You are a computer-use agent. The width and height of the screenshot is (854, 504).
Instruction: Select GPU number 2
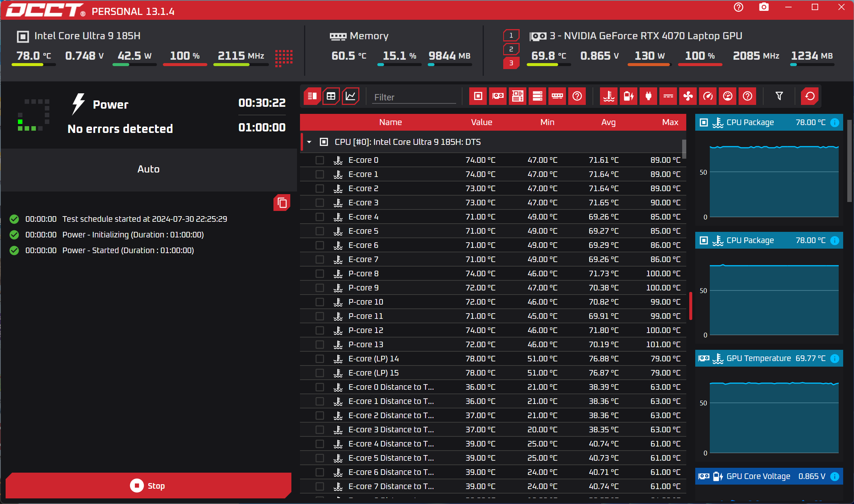tap(511, 49)
